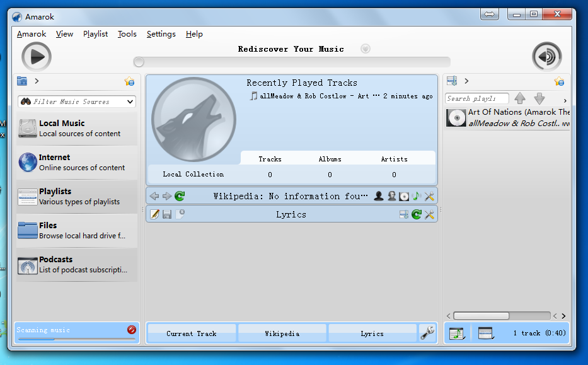This screenshot has width=588, height=365.
Task: Open Internet online sources
Action: click(x=77, y=163)
